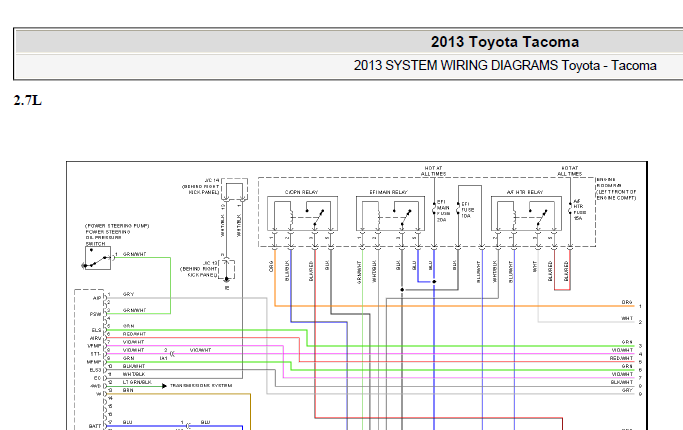This screenshot has width=683, height=430.
Task: Click "HOT AT ALL TIMES" above the A/F HTR fuse
Action: (569, 171)
